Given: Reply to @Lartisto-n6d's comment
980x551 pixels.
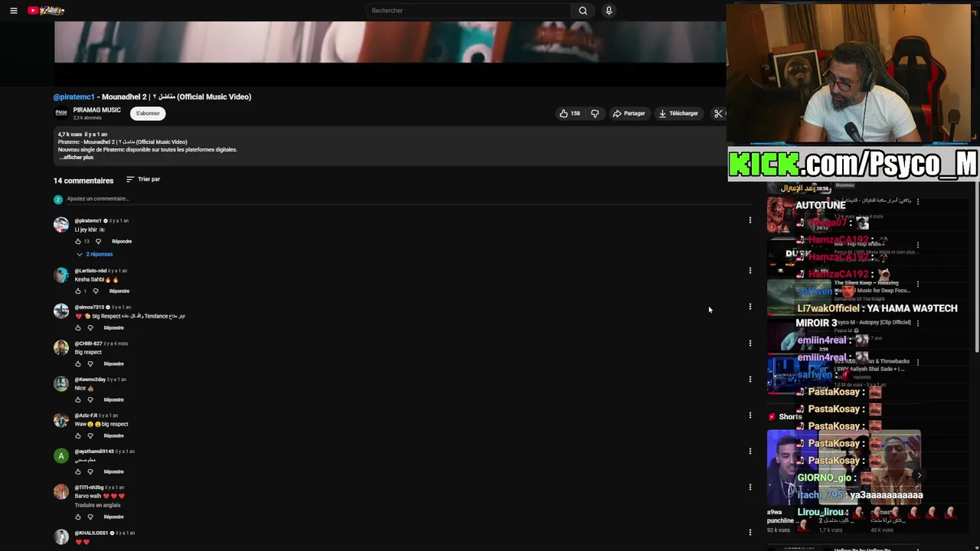Looking at the screenshot, I should pos(119,291).
